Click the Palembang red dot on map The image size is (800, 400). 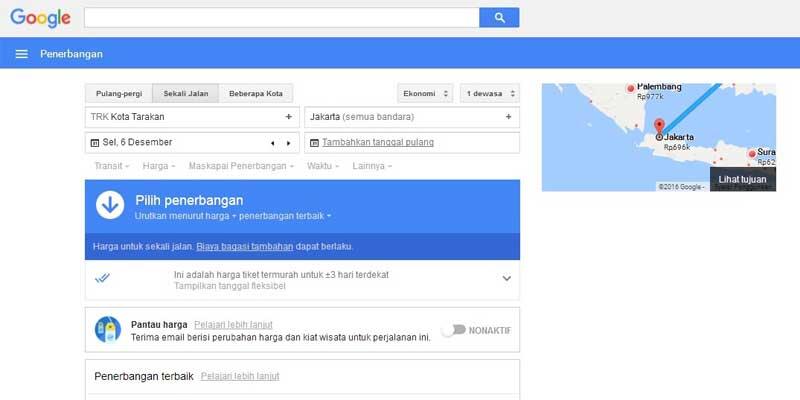pos(631,88)
